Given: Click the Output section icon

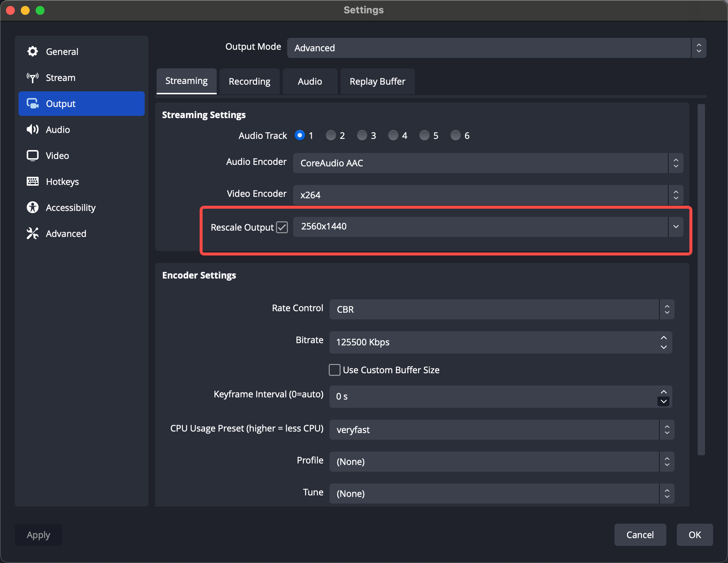Looking at the screenshot, I should coord(33,104).
